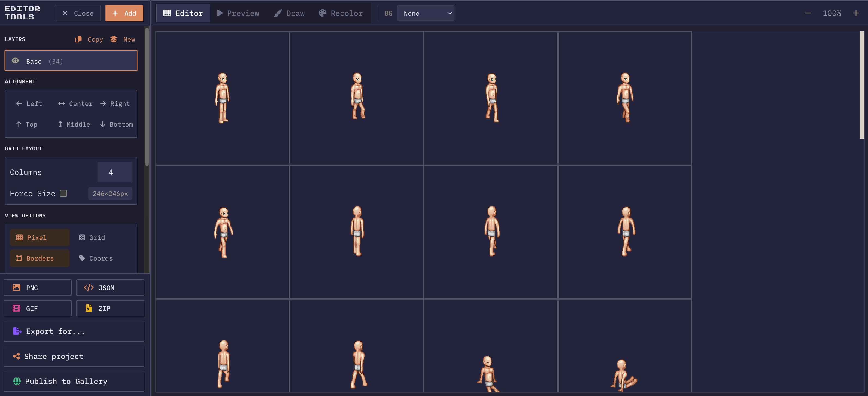Export as JSON
This screenshot has height=396, width=868.
pyautogui.click(x=110, y=288)
